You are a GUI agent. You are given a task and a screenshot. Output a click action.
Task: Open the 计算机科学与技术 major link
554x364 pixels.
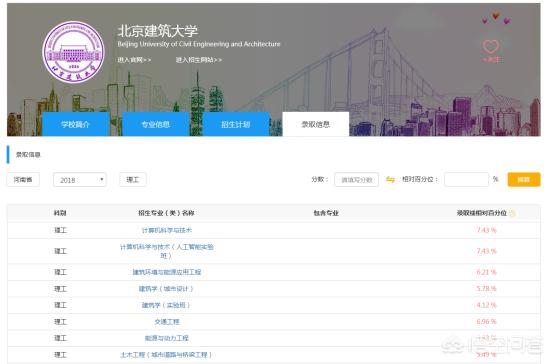(x=167, y=230)
